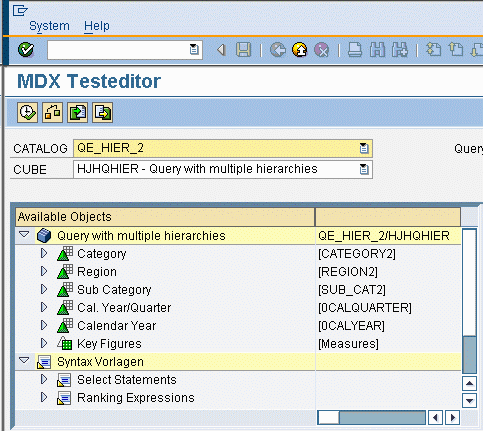Click the Key Figures measures icon
The image size is (483, 431).
64,343
